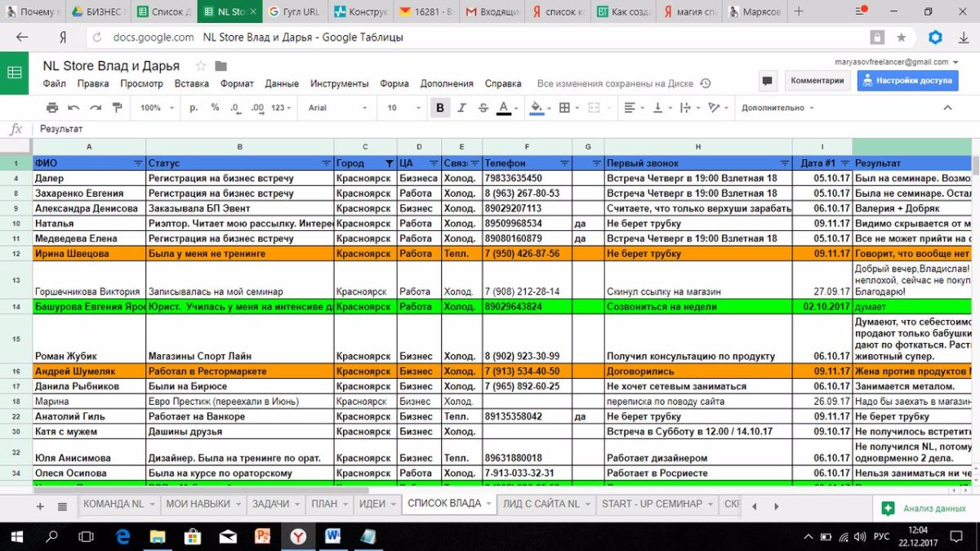Open the filter for the Телефон column
980x551 pixels.
(x=564, y=163)
